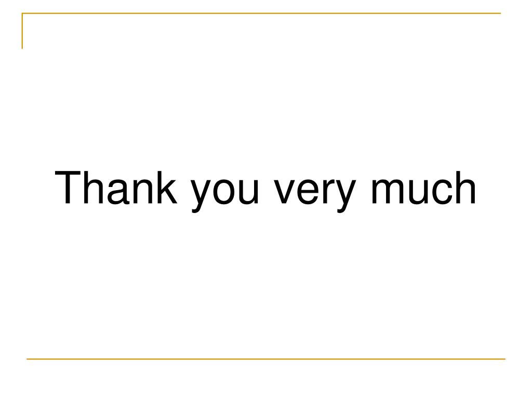Image resolution: width=532 pixels, height=399 pixels.
Task: Click the letter "k" in "Thank"
Action: pos(166,187)
